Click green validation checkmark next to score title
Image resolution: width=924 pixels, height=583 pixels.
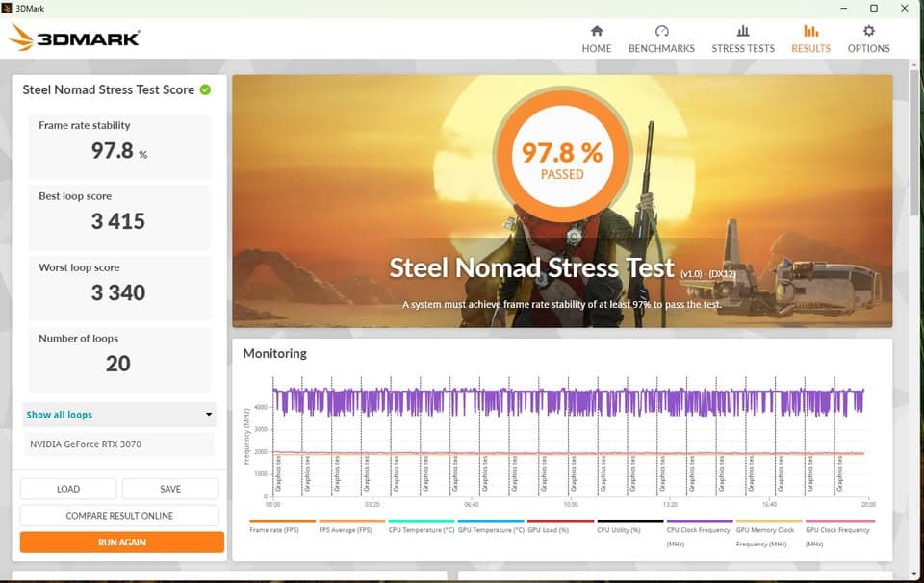[205, 89]
